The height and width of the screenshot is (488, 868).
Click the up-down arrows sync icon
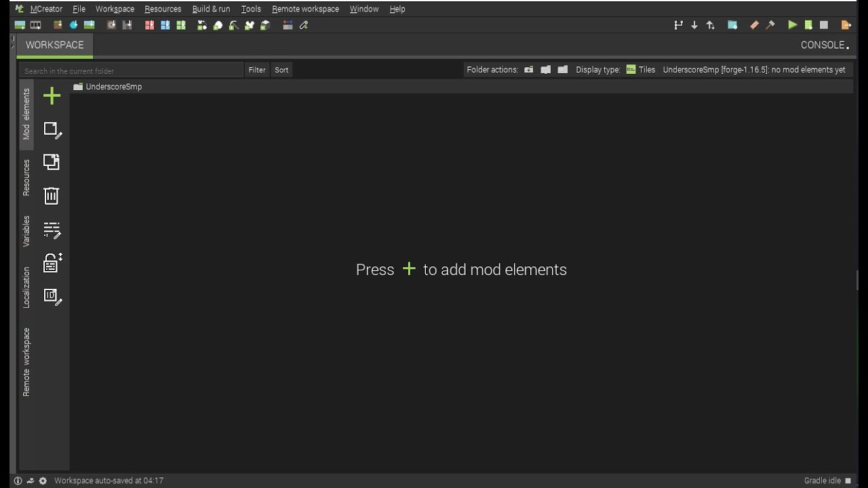[x=711, y=25]
